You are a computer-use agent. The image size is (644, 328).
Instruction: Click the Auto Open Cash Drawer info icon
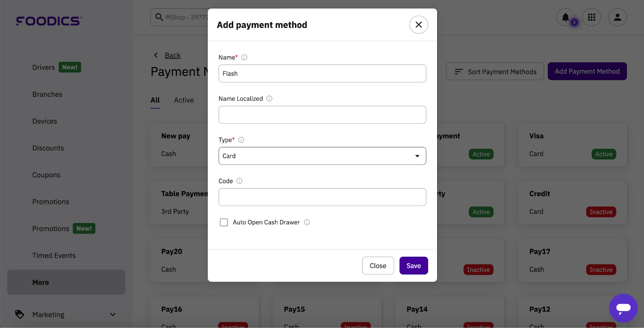point(307,222)
